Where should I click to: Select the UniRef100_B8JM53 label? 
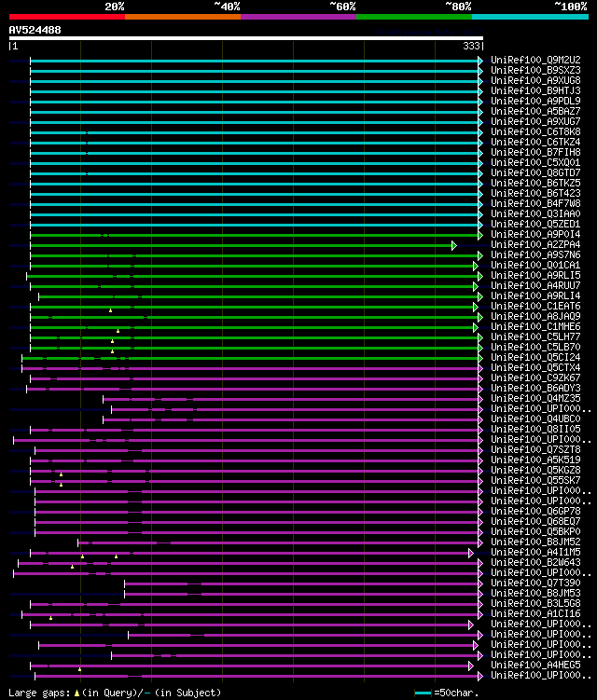[535, 594]
